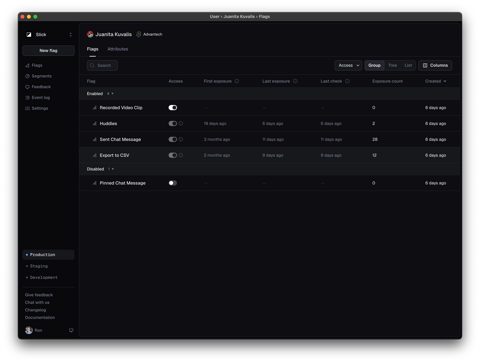Click exposure count 2 for Huddles

tap(373, 124)
